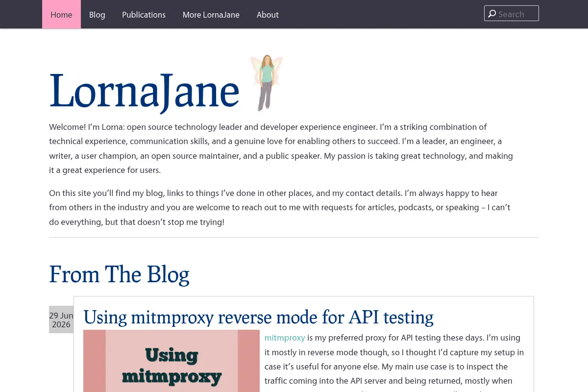Screen dimensions: 588x392
Task: Visit the About page
Action: pyautogui.click(x=268, y=15)
